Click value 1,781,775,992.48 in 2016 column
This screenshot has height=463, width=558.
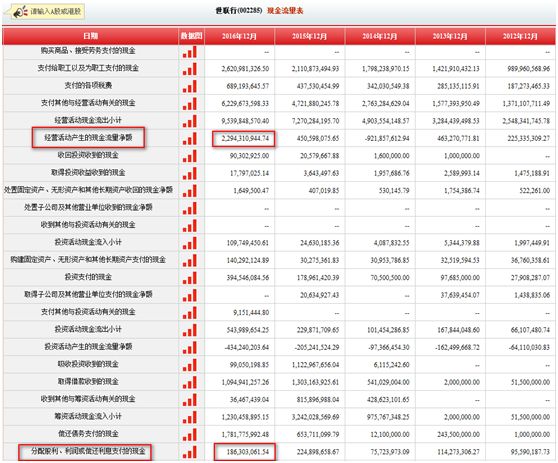click(245, 435)
